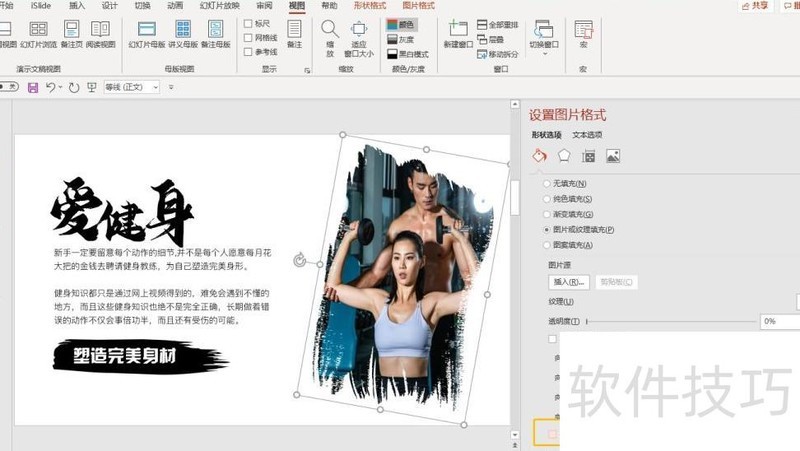Open the Animations (动画) tab
Viewport: 800px width, 451px height.
pyautogui.click(x=175, y=6)
